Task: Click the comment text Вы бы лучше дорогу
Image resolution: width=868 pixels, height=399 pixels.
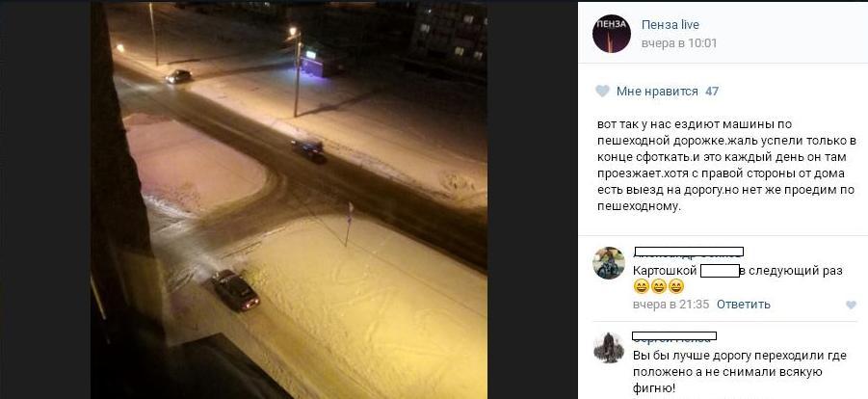Action: point(740,372)
